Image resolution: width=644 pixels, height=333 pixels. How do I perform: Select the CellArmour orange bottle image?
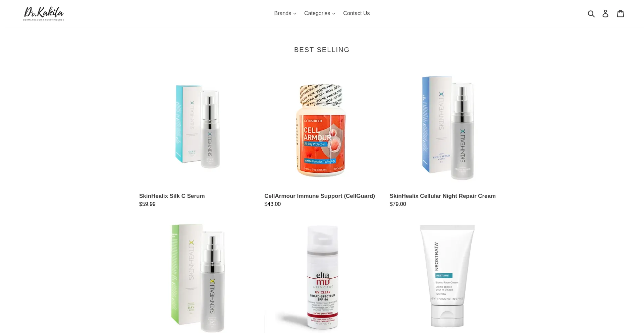321,130
